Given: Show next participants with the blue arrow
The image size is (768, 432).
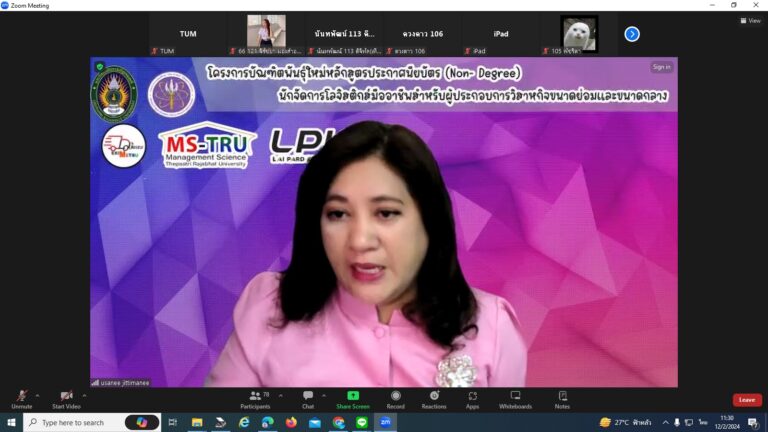Looking at the screenshot, I should click(632, 34).
